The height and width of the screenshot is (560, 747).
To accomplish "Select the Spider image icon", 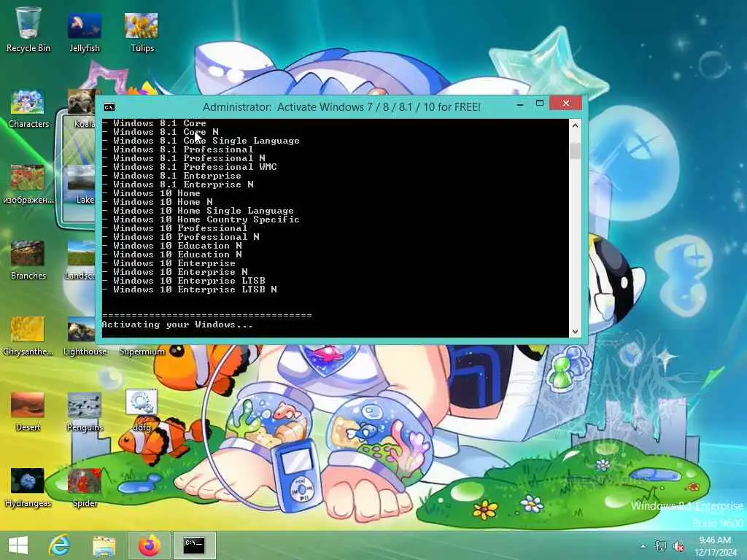I will coord(85,488).
